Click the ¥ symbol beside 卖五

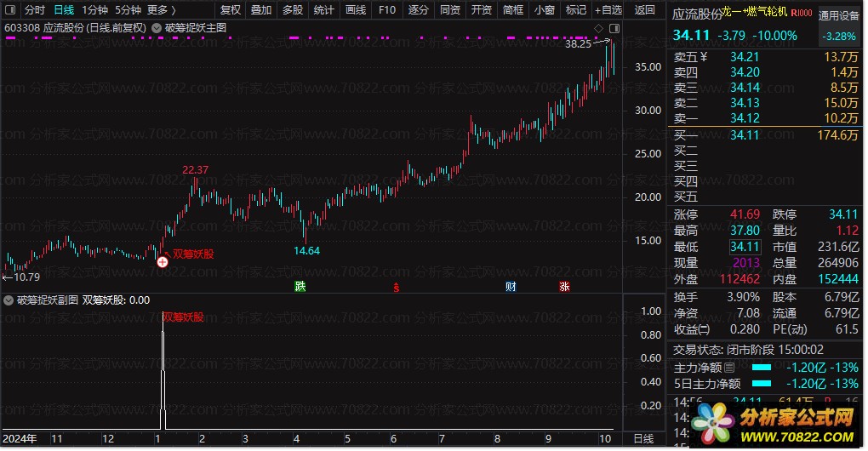[704, 56]
